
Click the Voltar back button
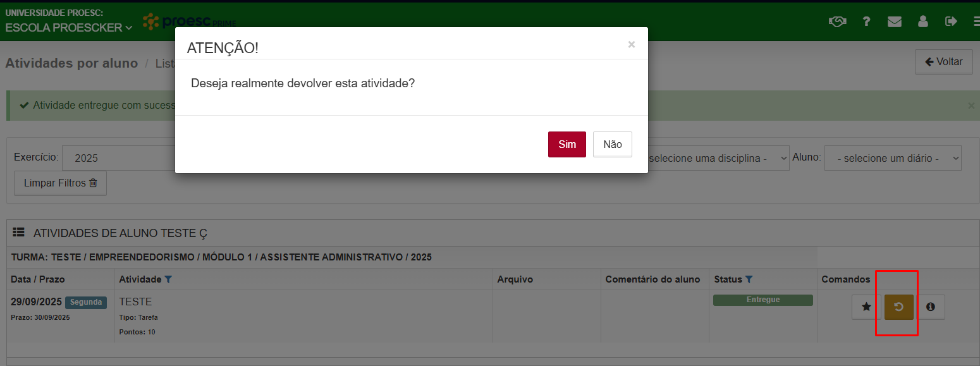point(943,62)
